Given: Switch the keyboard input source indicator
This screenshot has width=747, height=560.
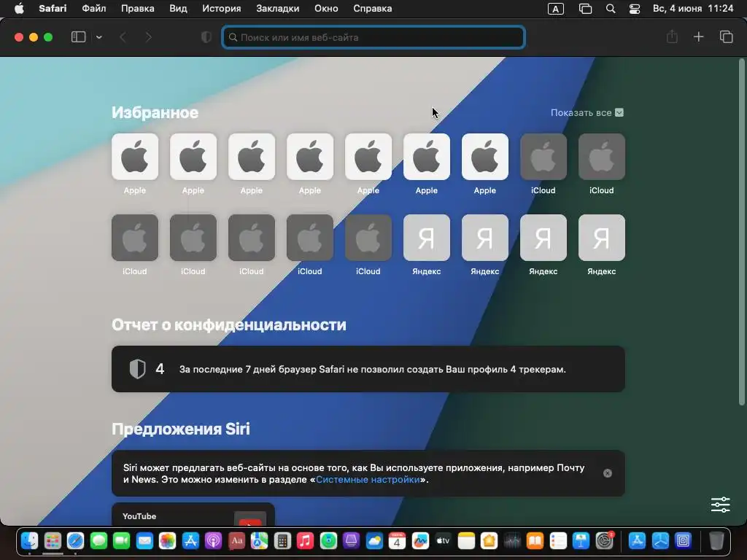Looking at the screenshot, I should [x=555, y=9].
